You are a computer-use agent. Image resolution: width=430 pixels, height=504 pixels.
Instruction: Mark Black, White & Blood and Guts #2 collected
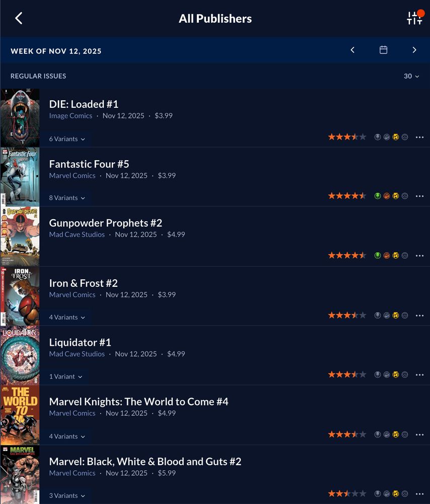pyautogui.click(x=387, y=493)
